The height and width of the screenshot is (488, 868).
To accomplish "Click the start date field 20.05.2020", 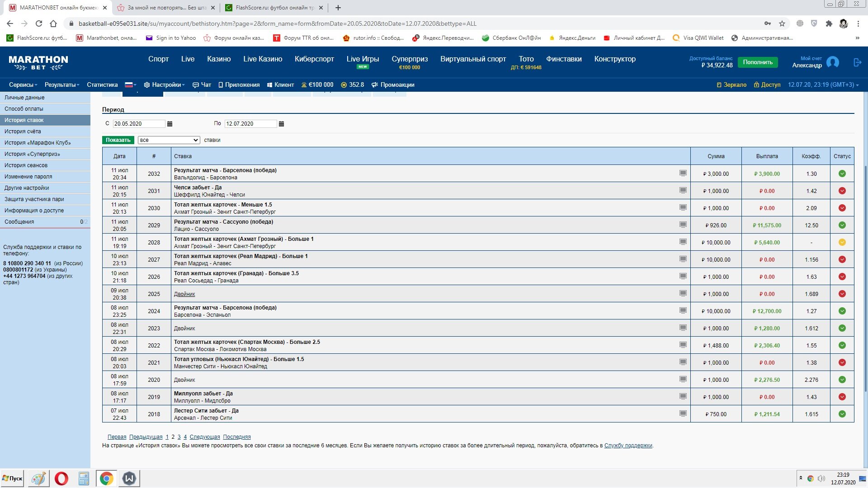I will click(x=138, y=124).
